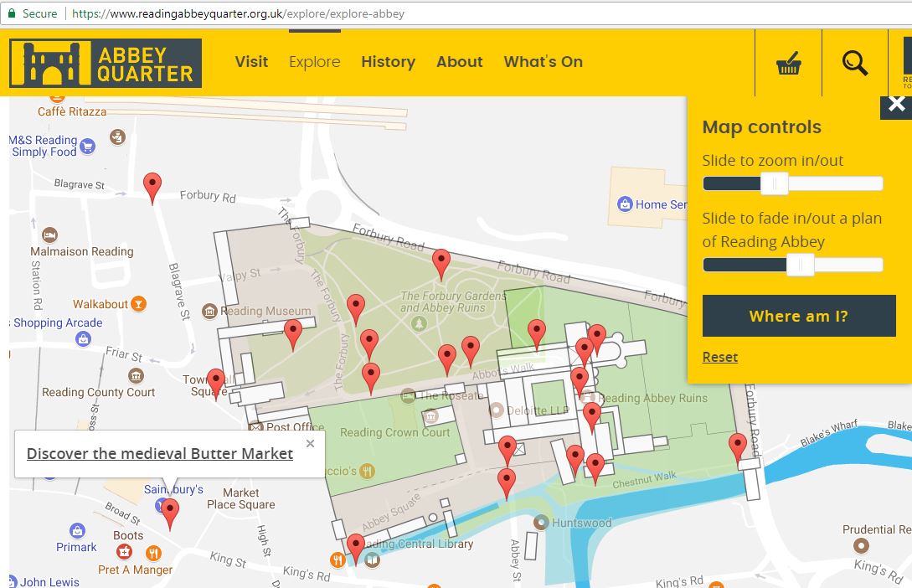
Task: Open the History menu
Action: (x=388, y=62)
